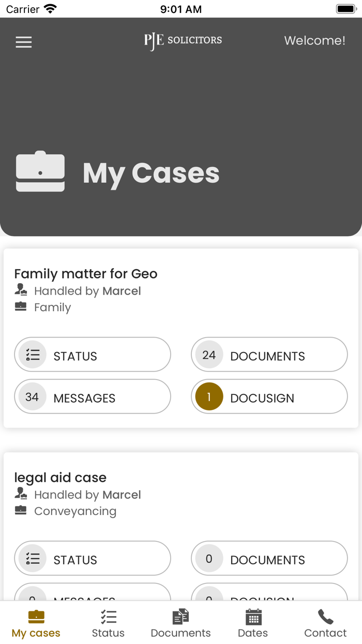This screenshot has width=362, height=644.
Task: Tap the handler person icon for Family matter case
Action: pyautogui.click(x=21, y=290)
